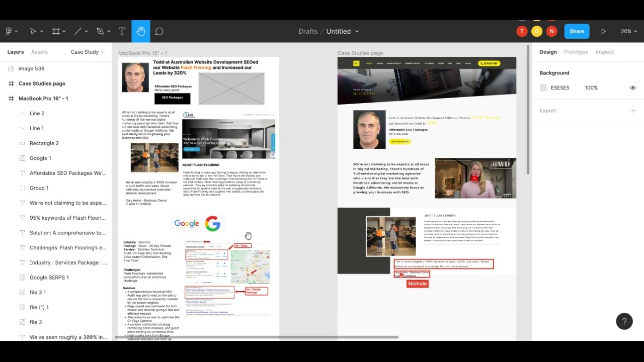Select the Line 2 layer
The width and height of the screenshot is (644, 362).
[x=56, y=113]
